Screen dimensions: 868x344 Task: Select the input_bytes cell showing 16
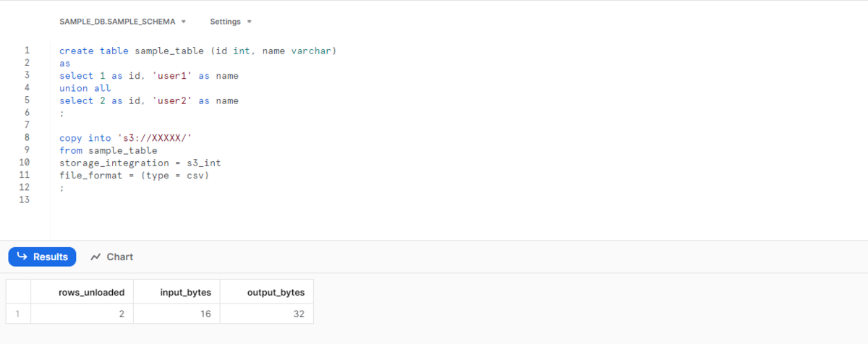[177, 314]
